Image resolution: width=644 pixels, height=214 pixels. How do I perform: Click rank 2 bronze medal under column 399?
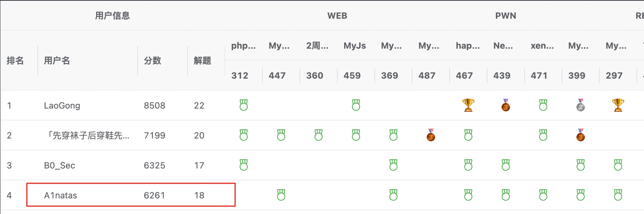click(x=580, y=135)
